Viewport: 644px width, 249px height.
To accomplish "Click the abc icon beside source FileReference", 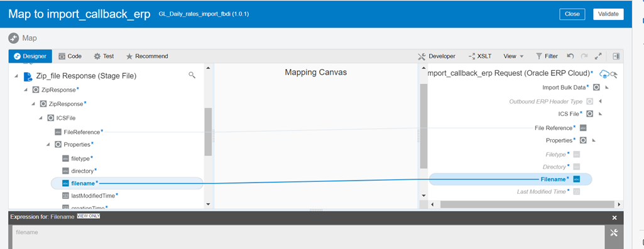I will [58, 132].
